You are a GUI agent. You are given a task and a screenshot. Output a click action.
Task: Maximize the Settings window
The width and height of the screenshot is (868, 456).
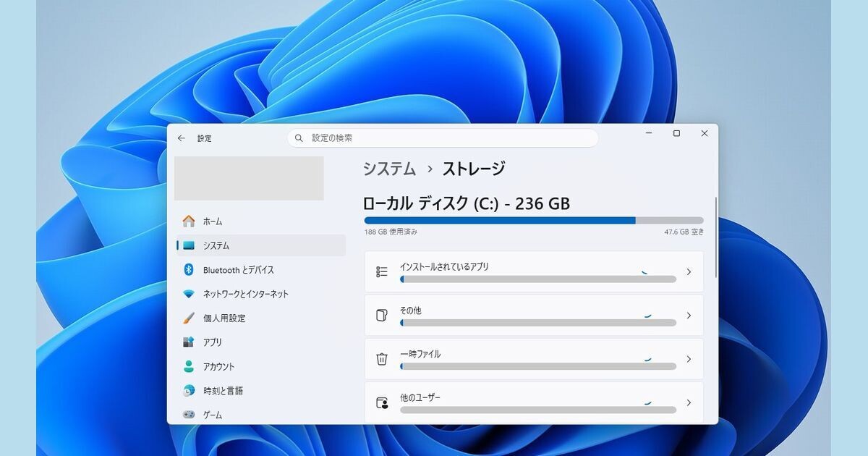click(x=676, y=133)
